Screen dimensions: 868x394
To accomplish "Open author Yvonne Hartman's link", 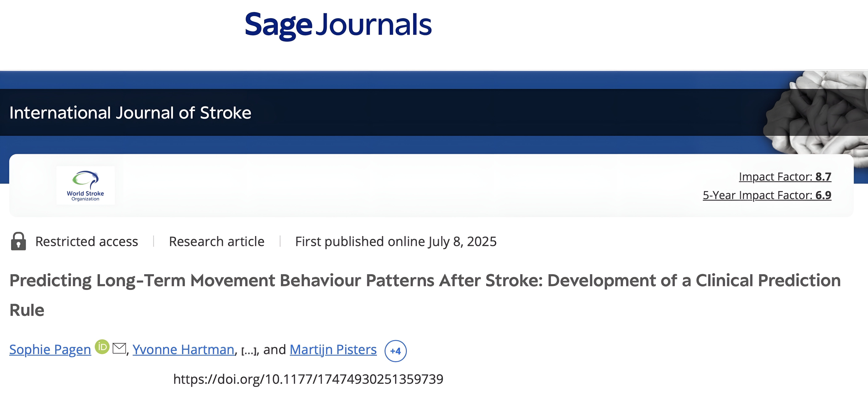I will 183,350.
